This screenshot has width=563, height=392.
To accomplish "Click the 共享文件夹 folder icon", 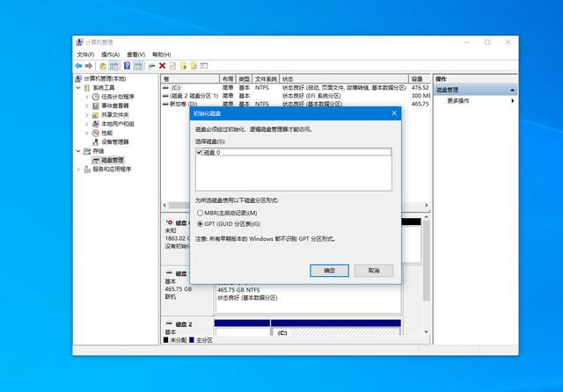I will point(96,115).
